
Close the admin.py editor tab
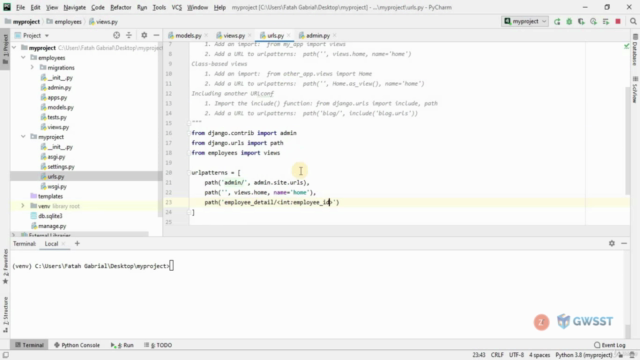coord(335,36)
